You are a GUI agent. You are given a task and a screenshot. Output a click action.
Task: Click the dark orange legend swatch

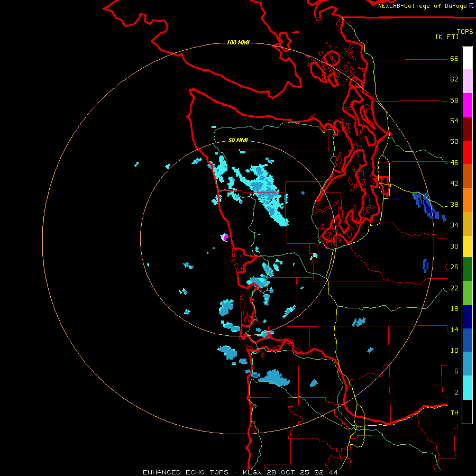467,176
